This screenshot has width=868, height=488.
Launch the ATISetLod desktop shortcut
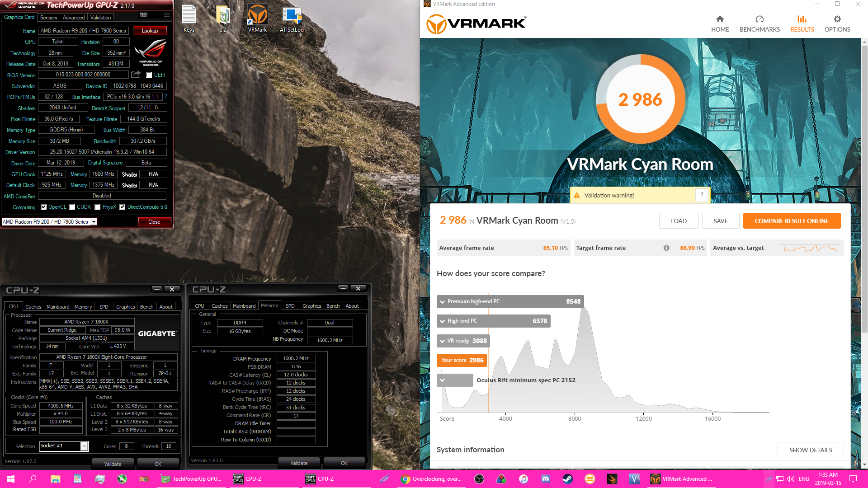coord(292,18)
